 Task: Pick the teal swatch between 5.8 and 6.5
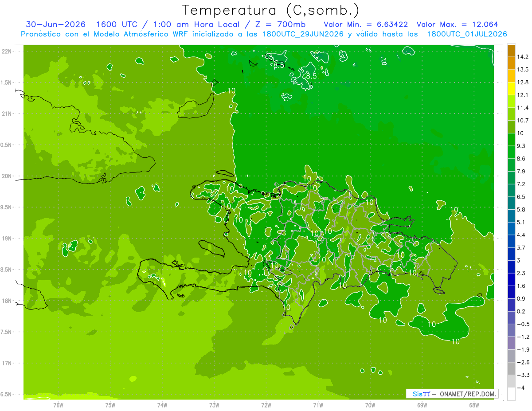[511, 203]
